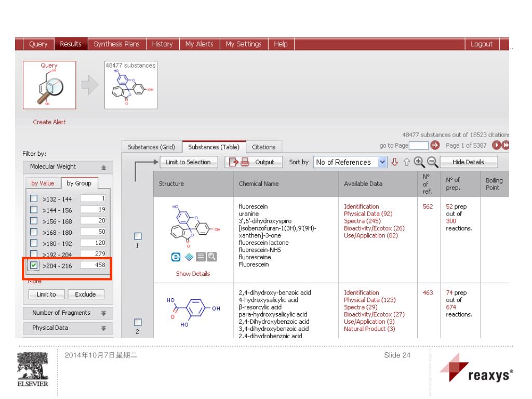This screenshot has width=532, height=399.
Task: Sort ascending with up arrow icon
Action: pos(406,163)
